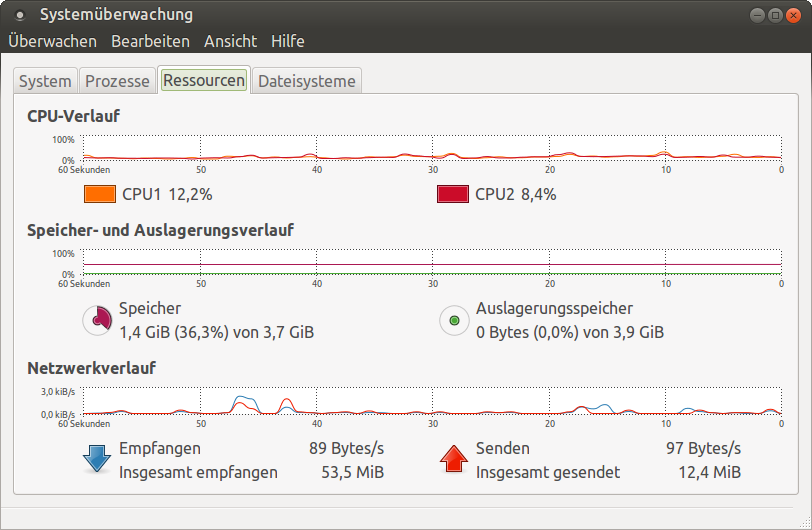Click the orange CPU1 color swatch

tap(100, 194)
